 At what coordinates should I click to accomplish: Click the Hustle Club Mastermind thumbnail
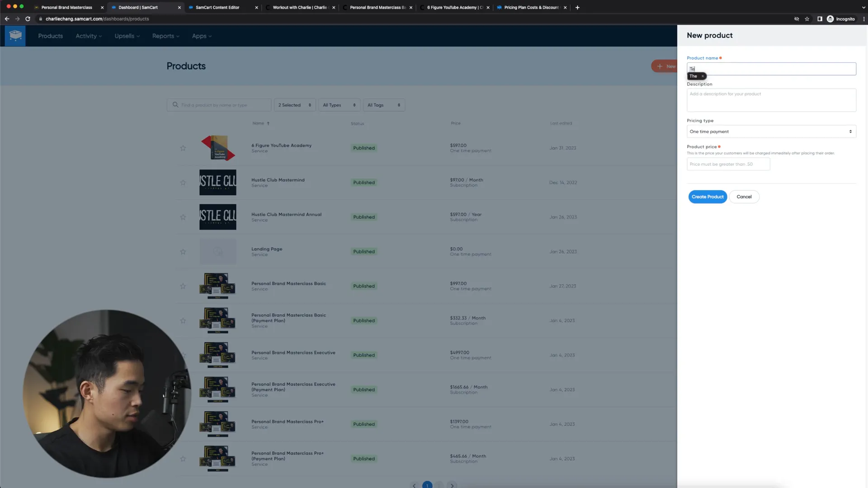218,183
